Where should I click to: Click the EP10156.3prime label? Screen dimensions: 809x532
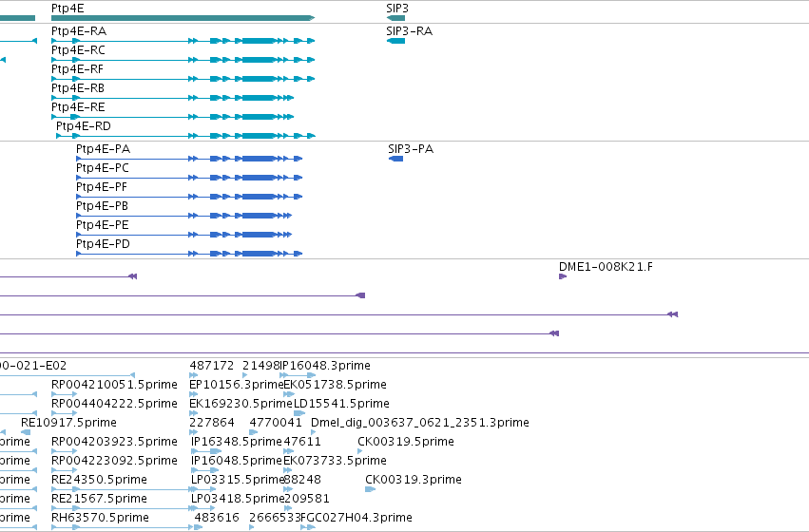coord(237,385)
